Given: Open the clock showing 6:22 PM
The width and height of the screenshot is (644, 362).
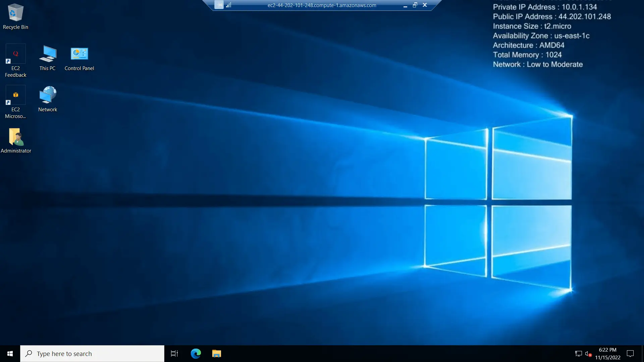Looking at the screenshot, I should [x=608, y=354].
